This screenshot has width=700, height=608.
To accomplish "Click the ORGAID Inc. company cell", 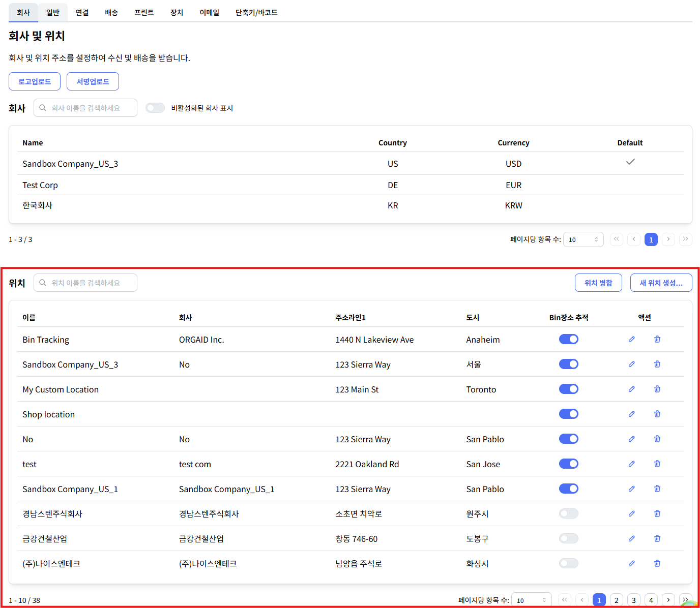I will point(201,340).
